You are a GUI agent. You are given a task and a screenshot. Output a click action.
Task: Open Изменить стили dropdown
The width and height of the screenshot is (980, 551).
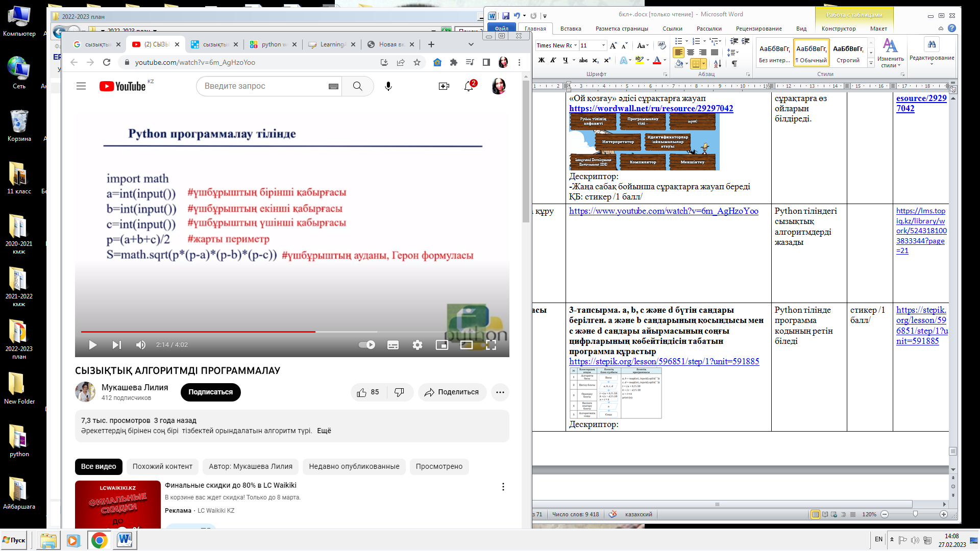tap(891, 54)
